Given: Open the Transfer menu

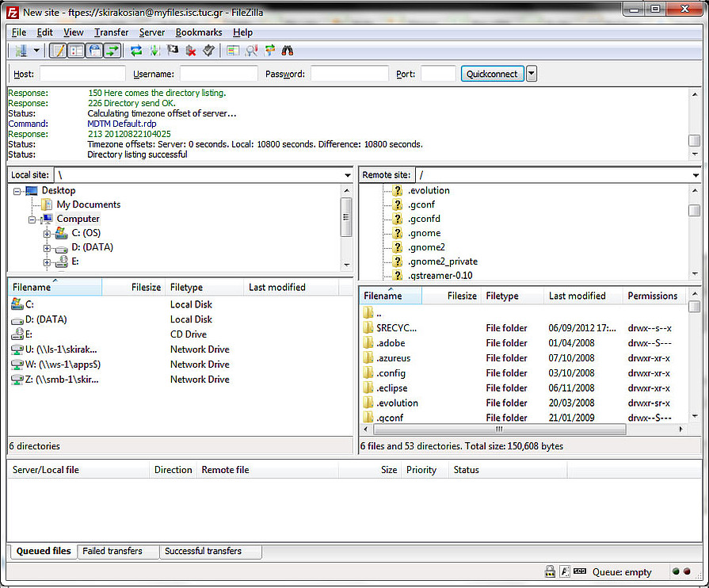Looking at the screenshot, I should pyautogui.click(x=111, y=32).
